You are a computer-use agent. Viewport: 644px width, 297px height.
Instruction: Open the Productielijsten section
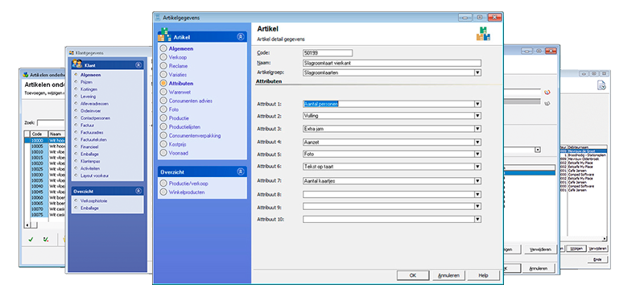click(x=184, y=126)
